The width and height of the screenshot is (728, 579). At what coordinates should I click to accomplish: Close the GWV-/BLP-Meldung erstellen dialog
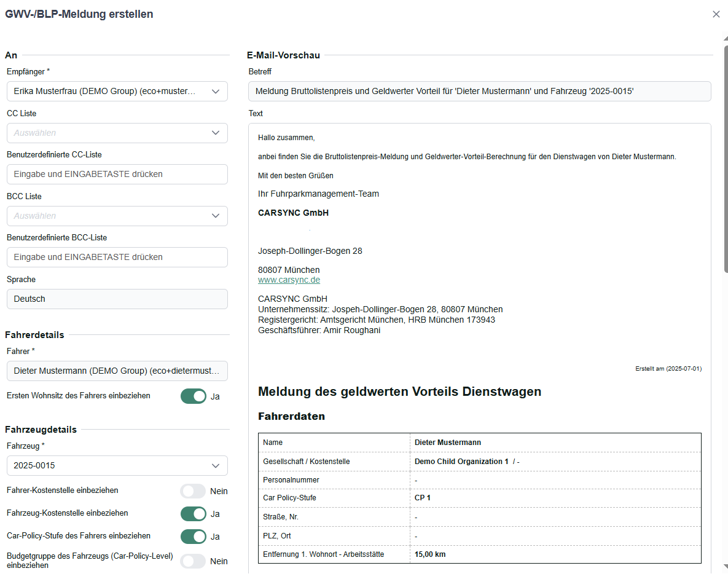716,14
